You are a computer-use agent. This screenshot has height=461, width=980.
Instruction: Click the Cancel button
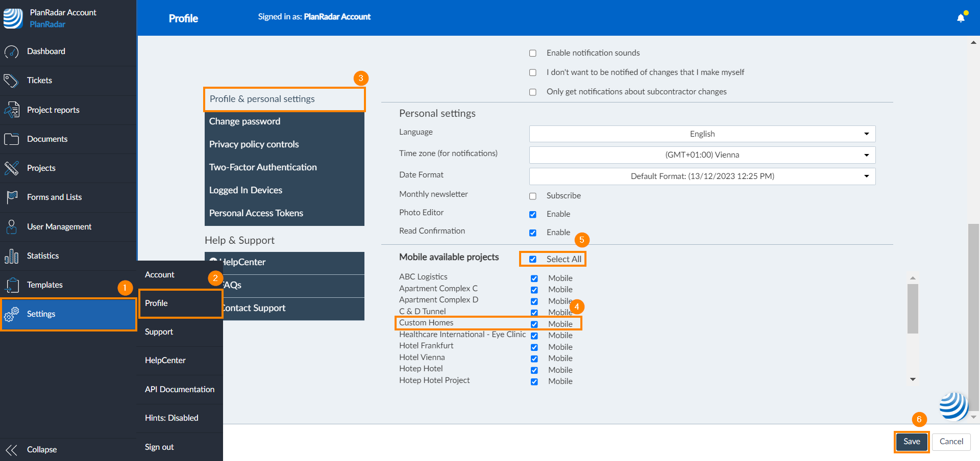pos(951,442)
